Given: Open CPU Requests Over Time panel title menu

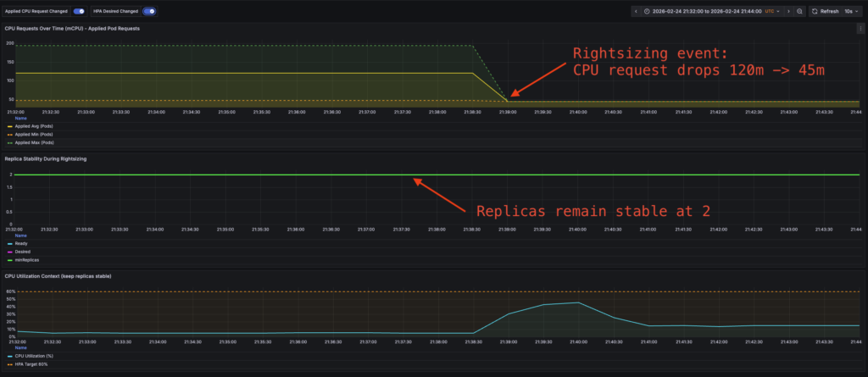Looking at the screenshot, I should click(x=72, y=29).
